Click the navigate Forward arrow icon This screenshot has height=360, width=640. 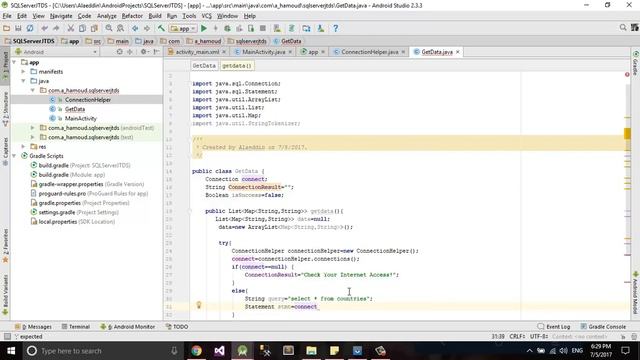coord(147,28)
